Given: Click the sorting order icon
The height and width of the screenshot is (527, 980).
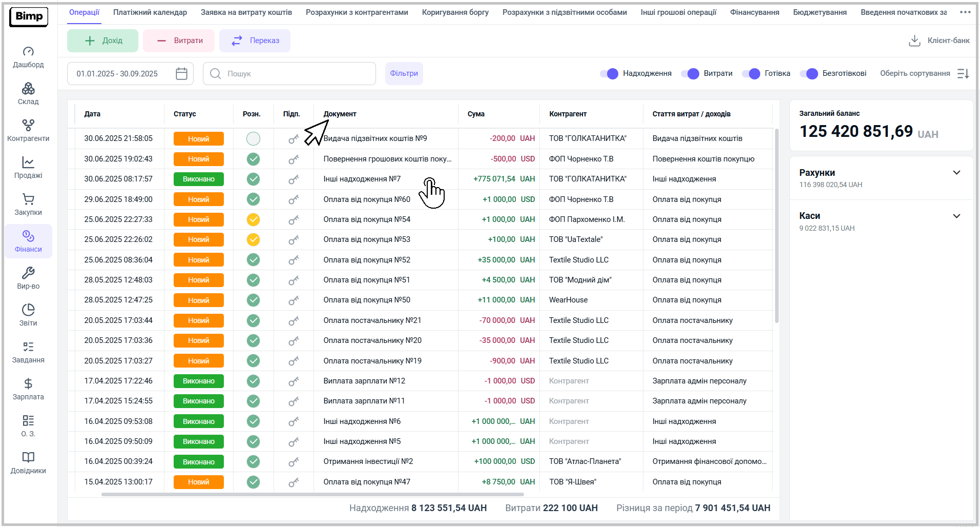Looking at the screenshot, I should (x=963, y=74).
